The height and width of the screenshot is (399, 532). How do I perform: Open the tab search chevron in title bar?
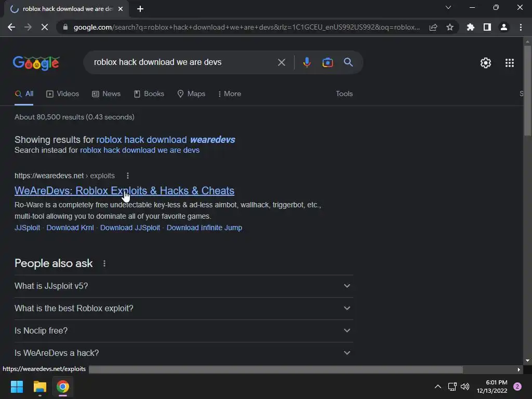tap(448, 7)
